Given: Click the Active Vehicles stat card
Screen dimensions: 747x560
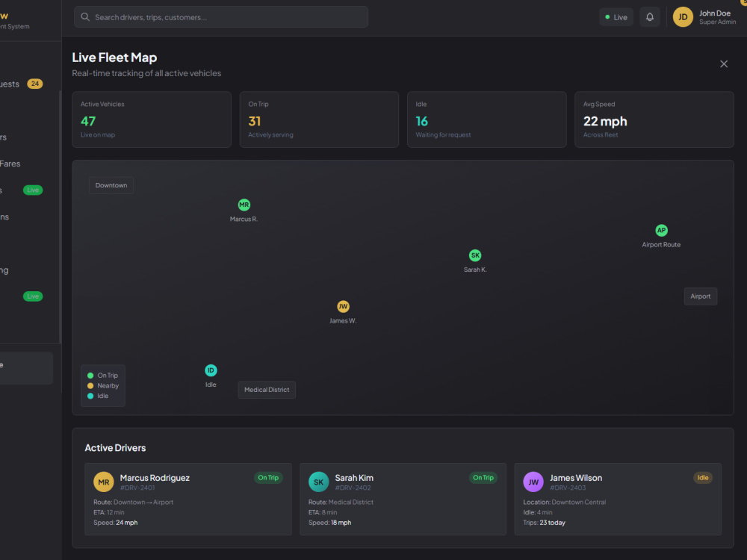Looking at the screenshot, I should coord(152,119).
